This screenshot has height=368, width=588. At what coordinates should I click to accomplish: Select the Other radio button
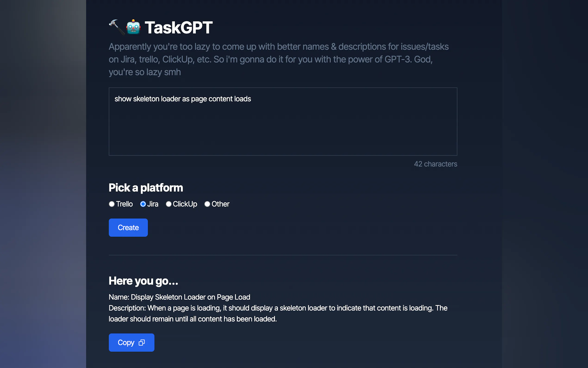[207, 204]
